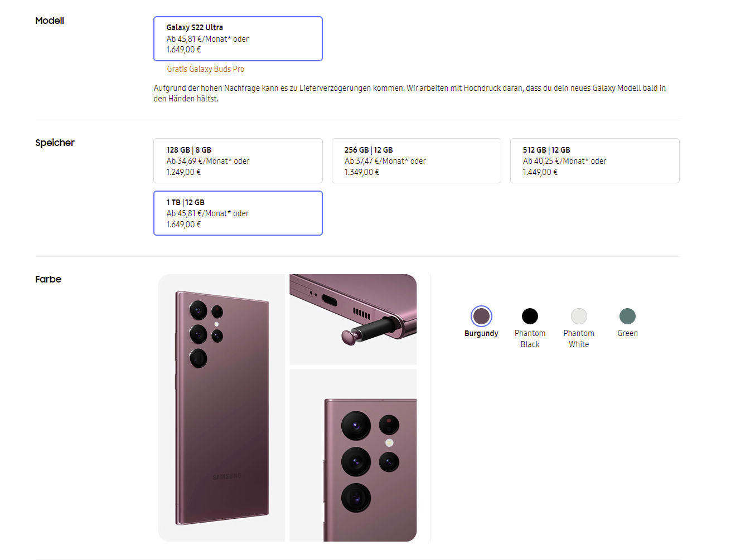
Task: Click the 1.249,00 € price text
Action: pos(183,172)
